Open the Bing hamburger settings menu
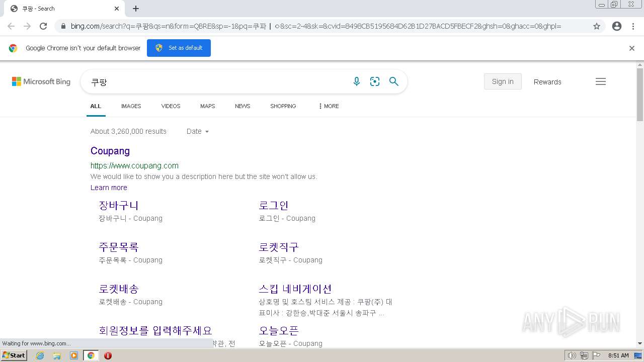644x362 pixels. click(x=601, y=81)
